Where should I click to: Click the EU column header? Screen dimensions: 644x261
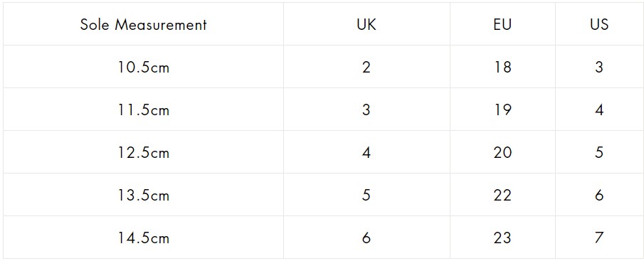[502, 25]
